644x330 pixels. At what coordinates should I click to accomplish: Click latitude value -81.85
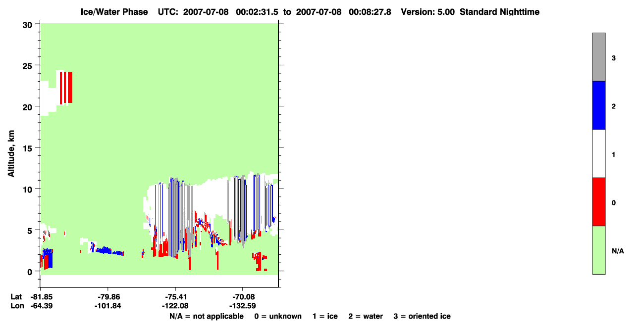(41, 297)
